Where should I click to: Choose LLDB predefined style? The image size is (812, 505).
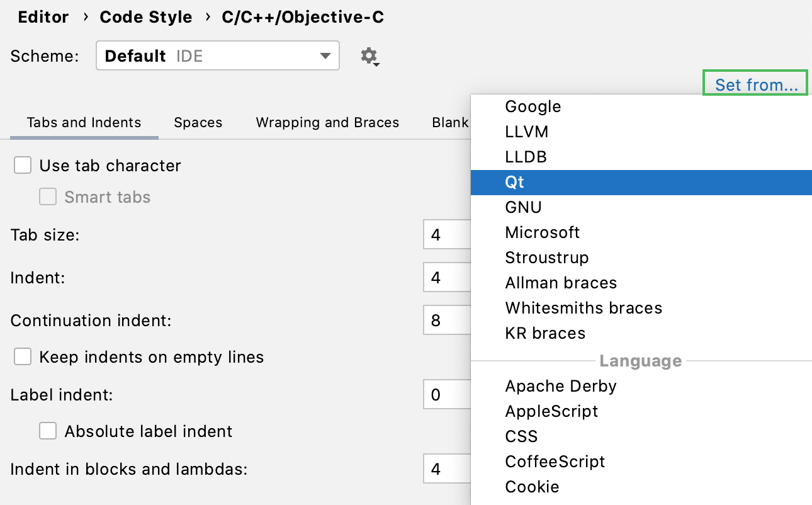[641, 157]
